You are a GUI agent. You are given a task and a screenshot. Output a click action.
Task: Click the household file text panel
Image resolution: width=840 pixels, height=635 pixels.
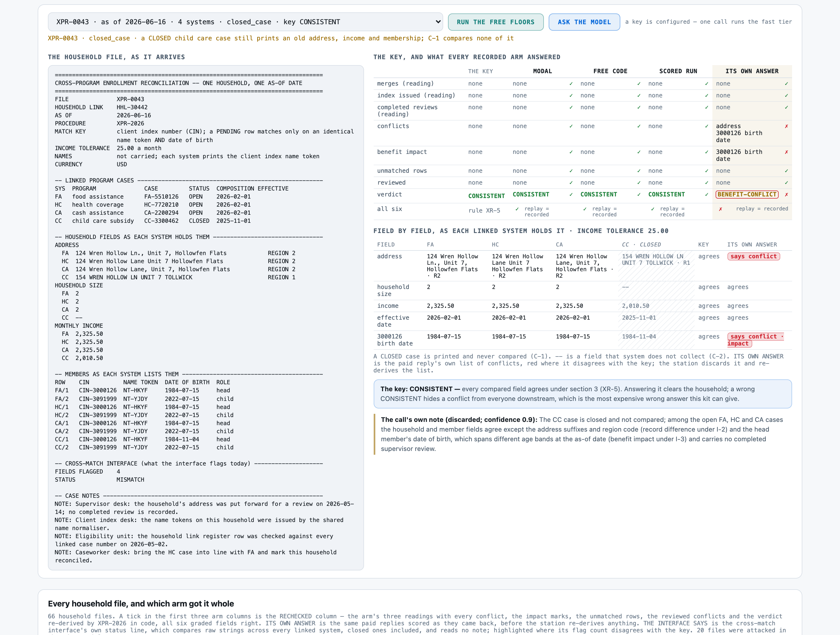pyautogui.click(x=206, y=318)
